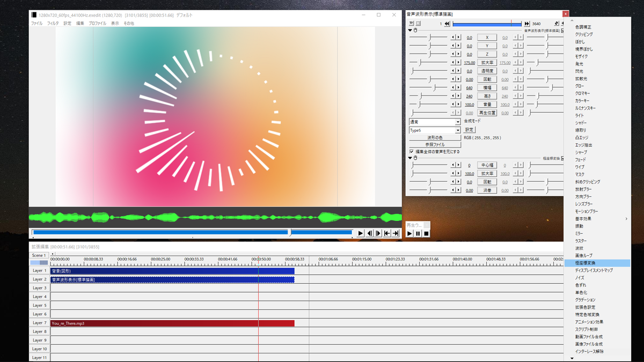
Task: Select 極座標変換 in the filter list
Action: (597, 263)
